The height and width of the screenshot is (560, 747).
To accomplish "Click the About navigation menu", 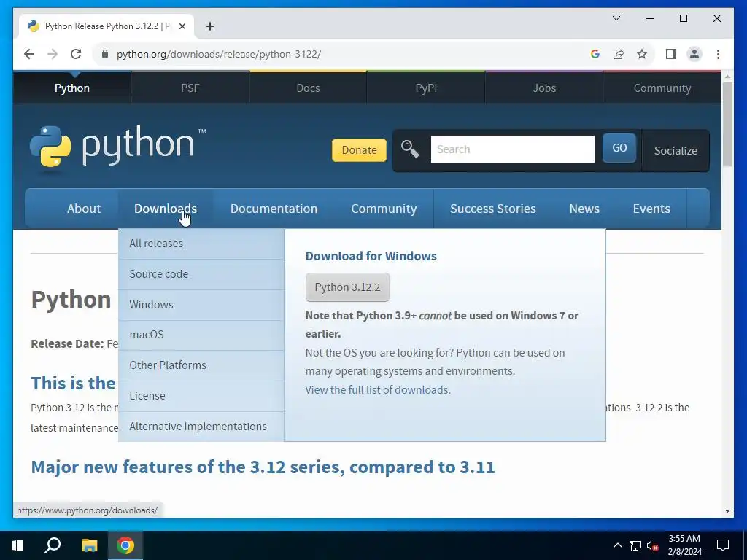I will click(84, 209).
